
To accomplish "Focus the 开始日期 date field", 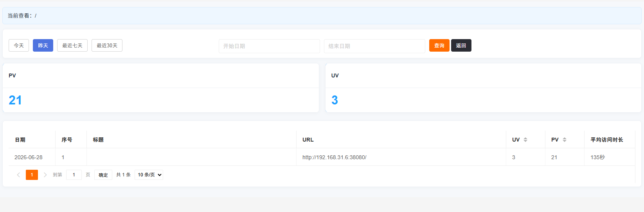I will pyautogui.click(x=269, y=46).
